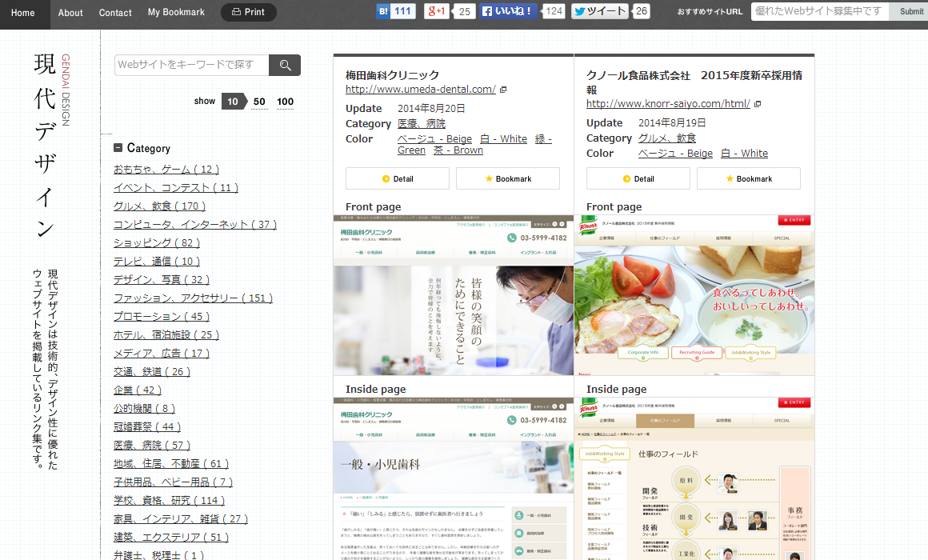Click the Facebook いいね! like button
928x560 pixels.
508,11
